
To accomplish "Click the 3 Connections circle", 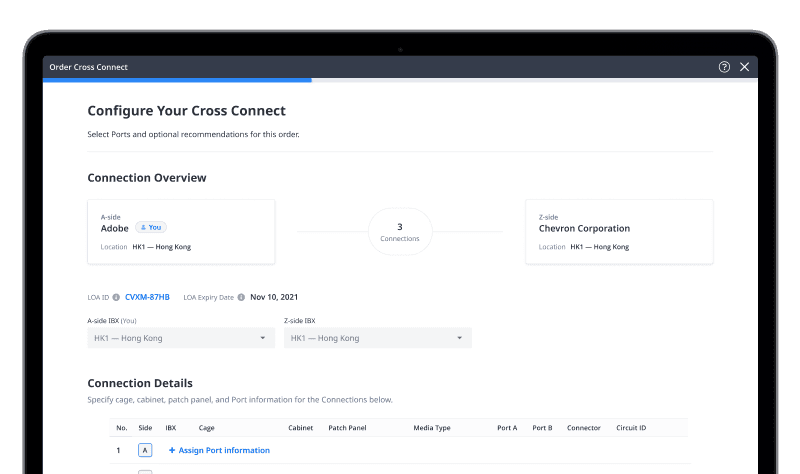I will (x=400, y=232).
